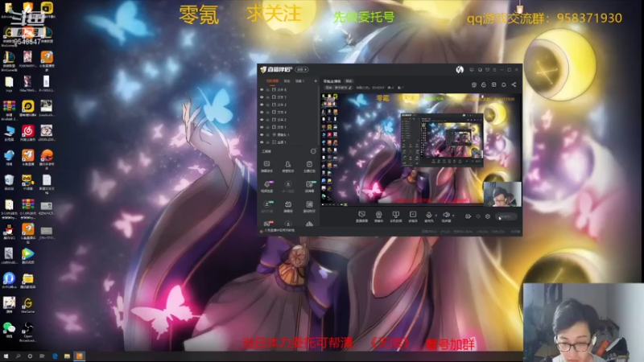Toggle the lock icon of layer 文本 6
The height and width of the screenshot is (362, 644).
pyautogui.click(x=267, y=89)
